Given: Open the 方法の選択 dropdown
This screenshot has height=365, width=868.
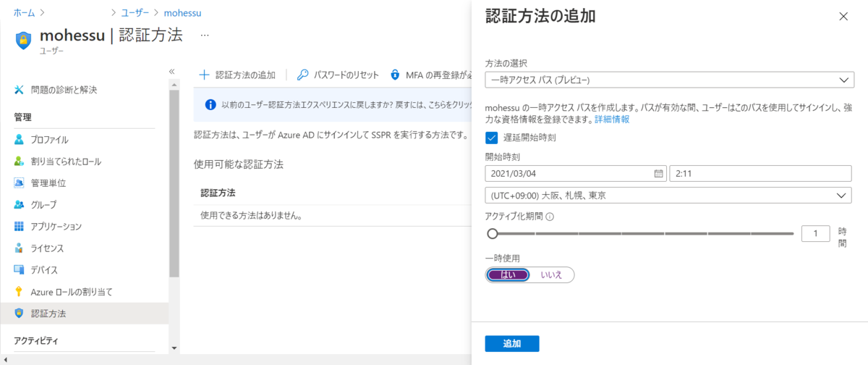Looking at the screenshot, I should click(x=668, y=80).
